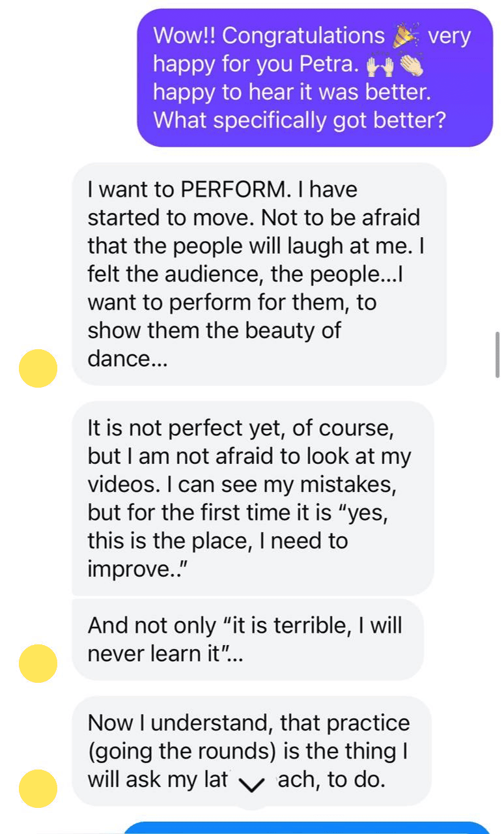Open yellow avatar beside 'dance...' message

coord(38,368)
